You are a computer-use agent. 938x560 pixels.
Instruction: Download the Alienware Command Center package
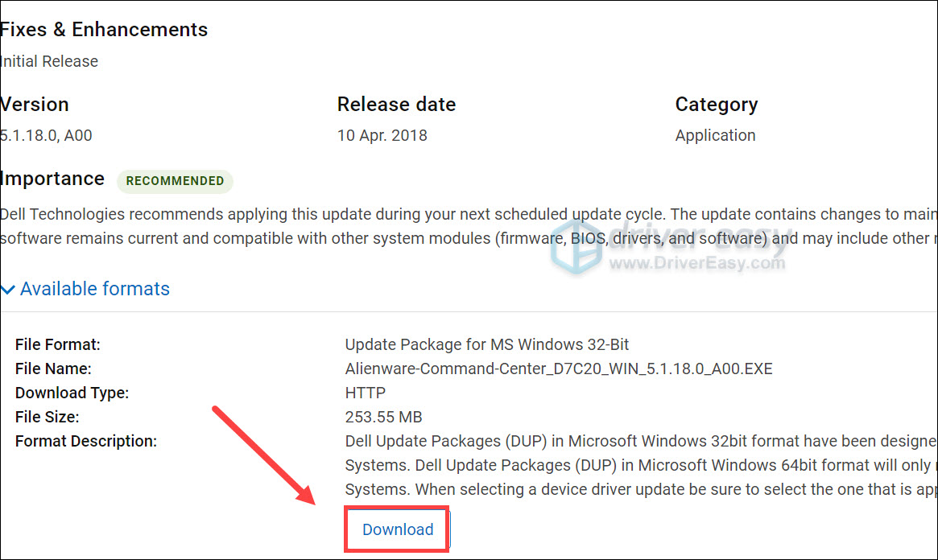398,529
